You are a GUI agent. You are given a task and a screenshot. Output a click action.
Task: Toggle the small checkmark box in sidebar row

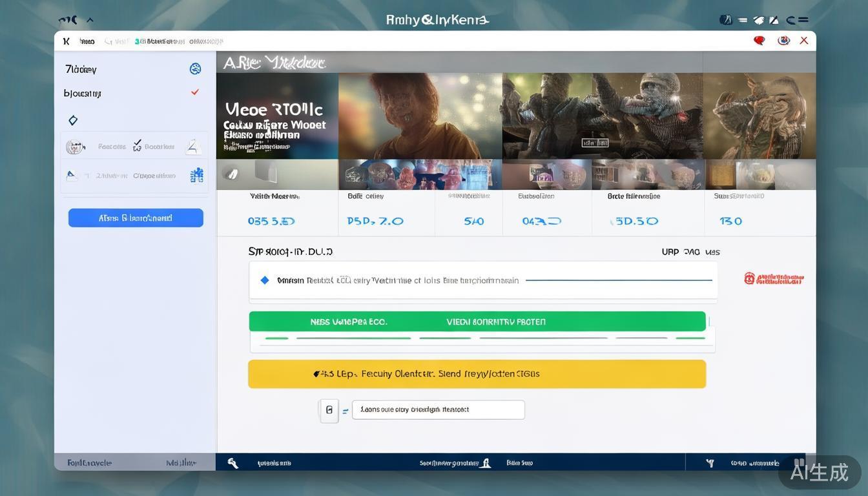137,147
